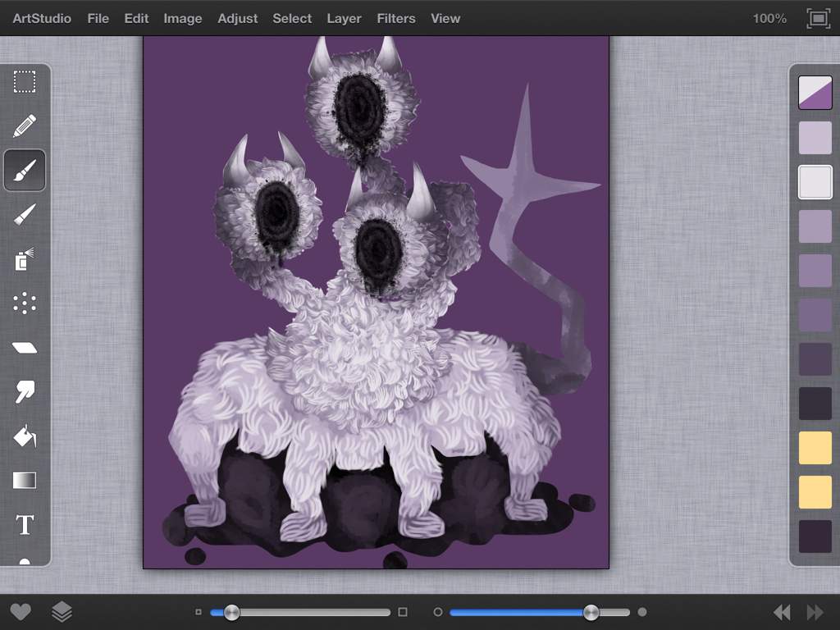This screenshot has width=840, height=630.
Task: Open the Layers panel icon
Action: coord(62,611)
